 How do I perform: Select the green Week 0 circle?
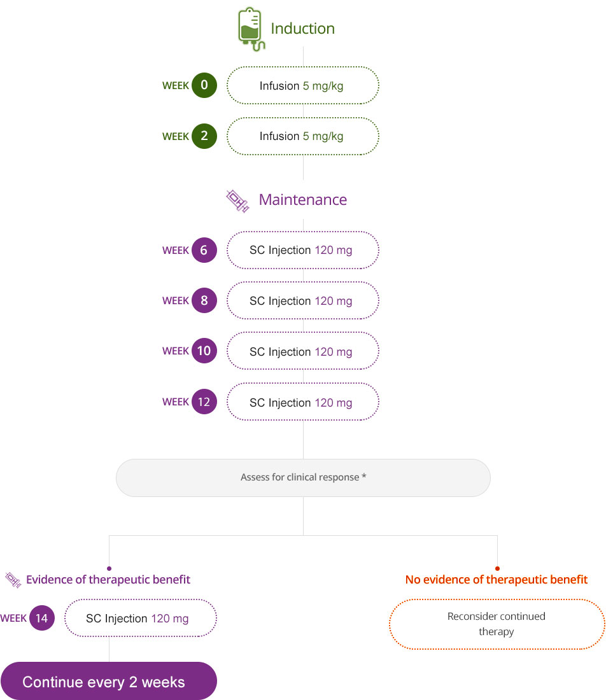[204, 85]
